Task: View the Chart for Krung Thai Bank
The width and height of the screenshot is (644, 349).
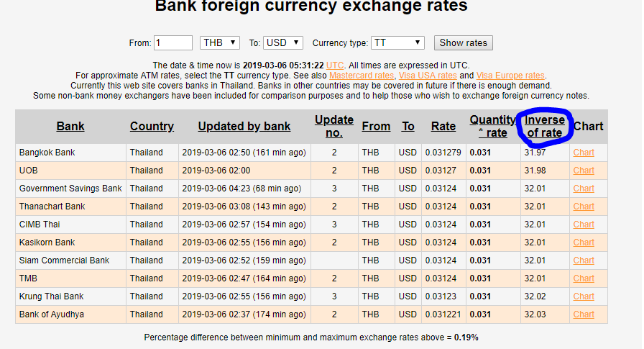Action: pos(584,296)
